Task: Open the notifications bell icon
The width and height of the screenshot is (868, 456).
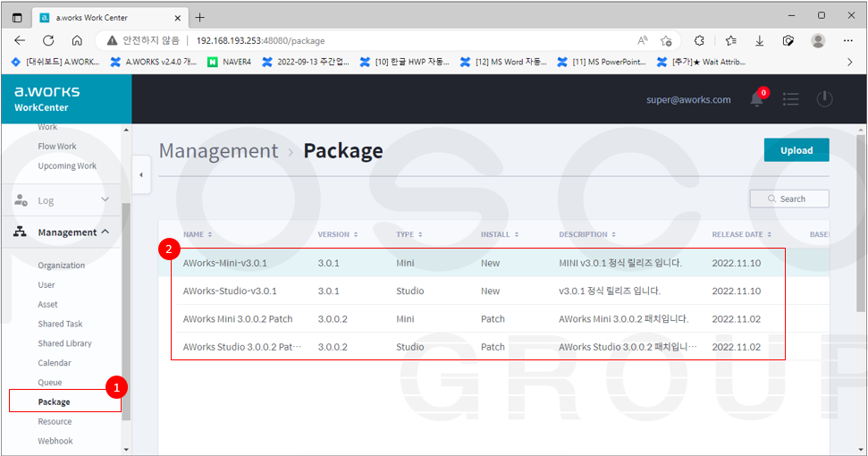Action: (757, 99)
